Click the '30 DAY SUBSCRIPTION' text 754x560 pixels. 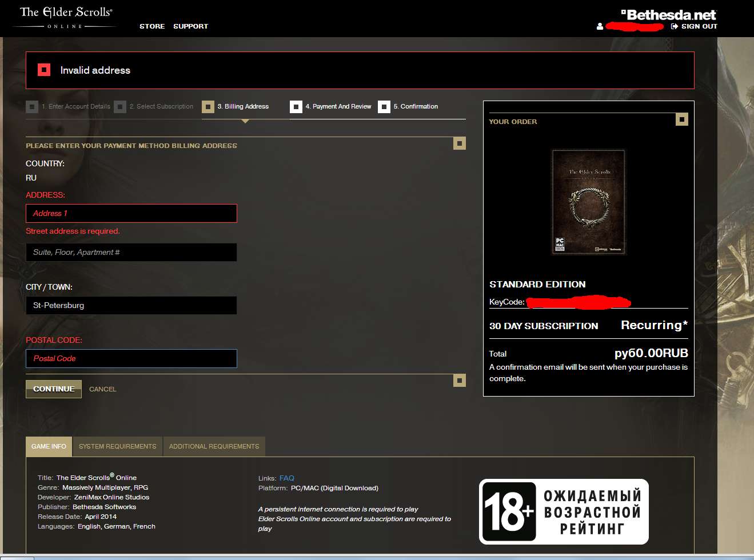(544, 326)
